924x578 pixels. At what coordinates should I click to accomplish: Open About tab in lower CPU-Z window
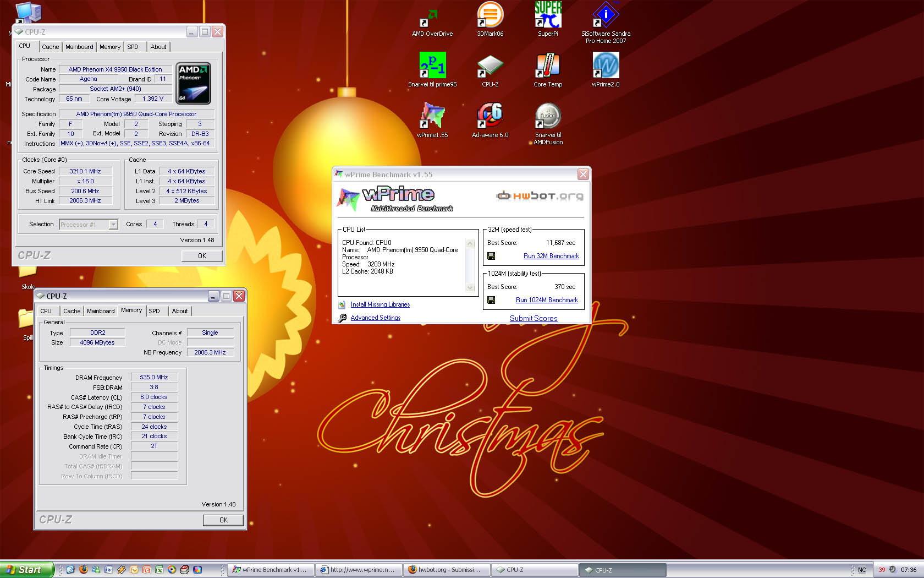(x=180, y=311)
